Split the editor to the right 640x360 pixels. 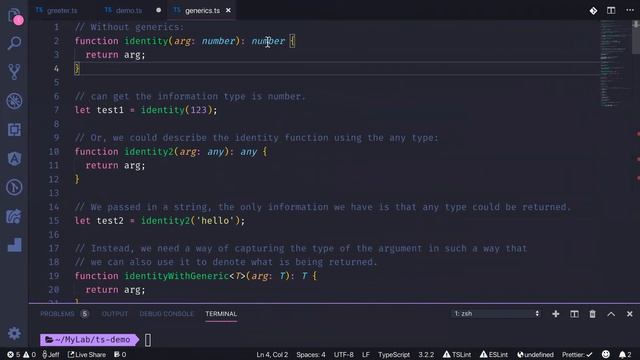click(x=611, y=11)
